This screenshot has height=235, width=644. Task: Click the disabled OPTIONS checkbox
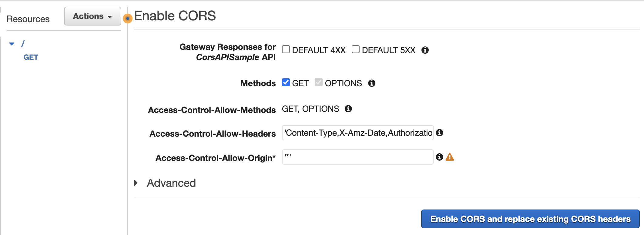[x=318, y=82]
